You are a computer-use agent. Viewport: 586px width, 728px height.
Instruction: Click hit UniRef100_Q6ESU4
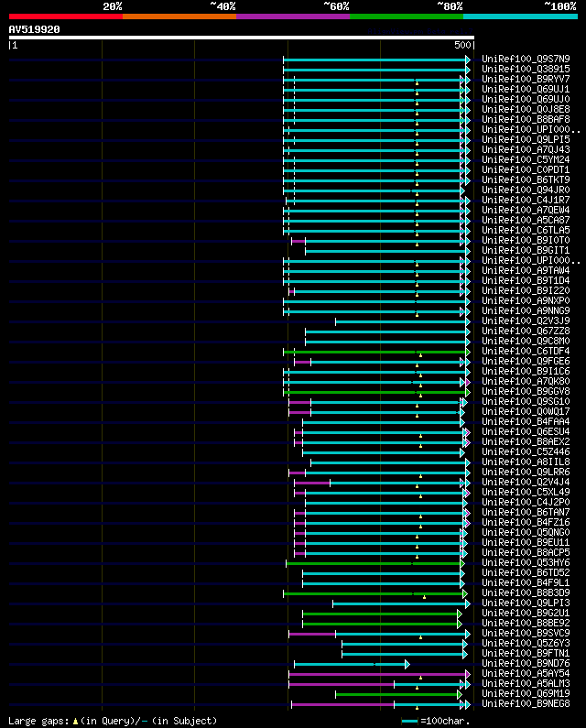pos(526,432)
